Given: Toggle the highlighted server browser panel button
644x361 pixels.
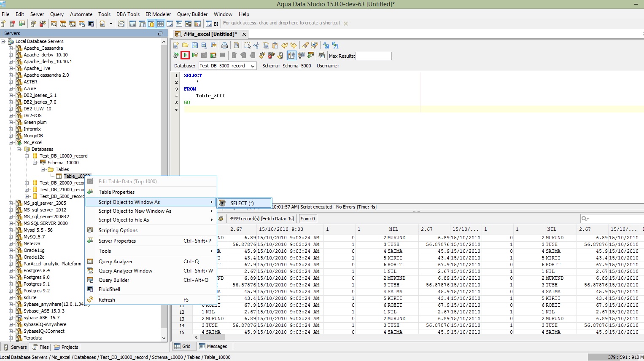Looking at the screenshot, I should [x=151, y=24].
